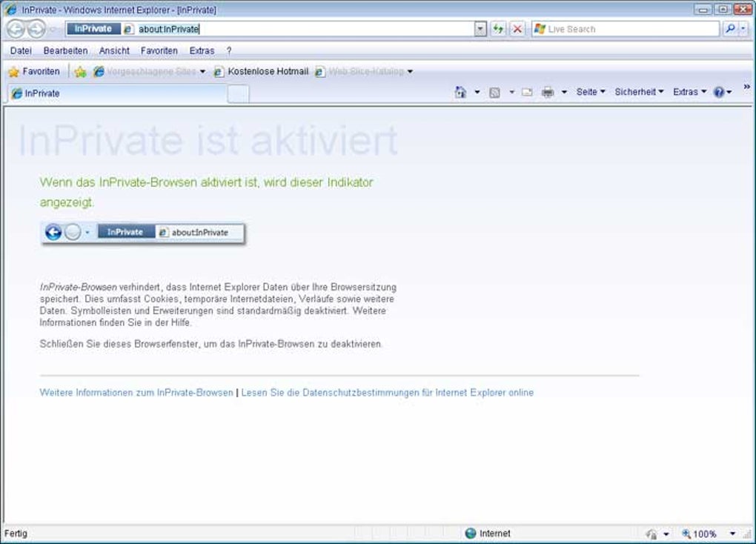Open the Print dropdown arrow

point(563,92)
